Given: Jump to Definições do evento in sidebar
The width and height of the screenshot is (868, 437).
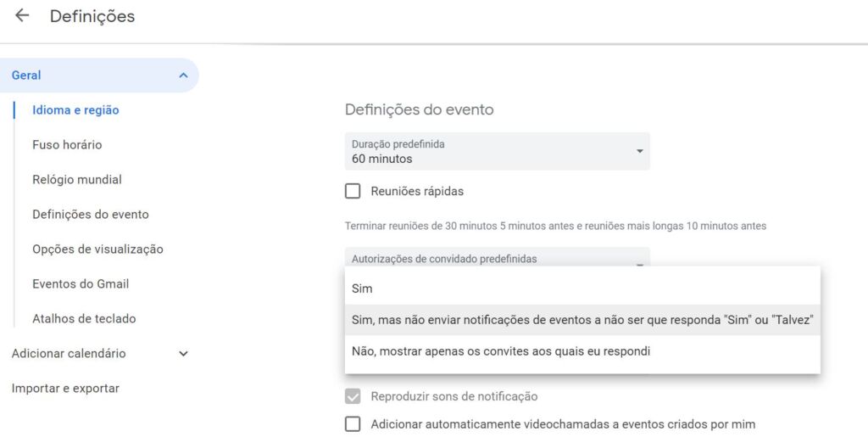Looking at the screenshot, I should [91, 215].
